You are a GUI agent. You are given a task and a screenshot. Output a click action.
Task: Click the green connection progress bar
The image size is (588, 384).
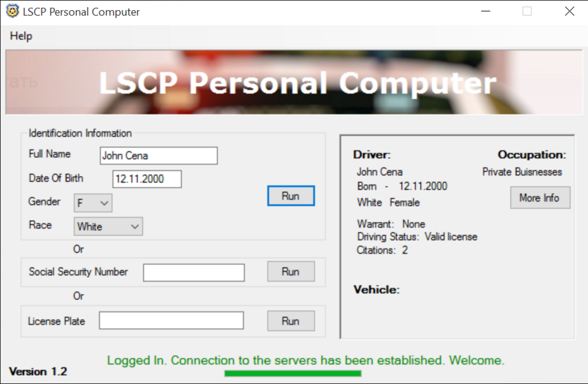pos(292,373)
